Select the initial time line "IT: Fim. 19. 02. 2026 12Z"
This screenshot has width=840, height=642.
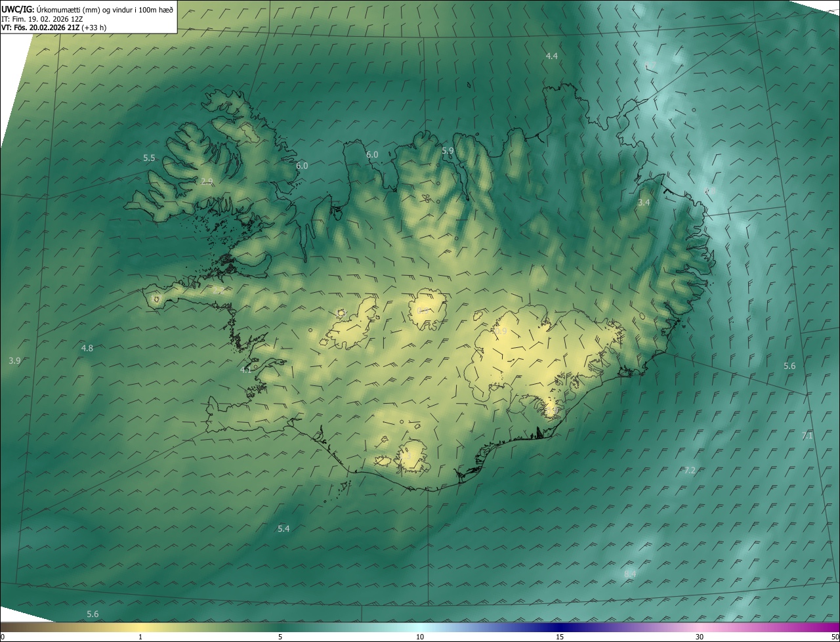tap(41, 18)
